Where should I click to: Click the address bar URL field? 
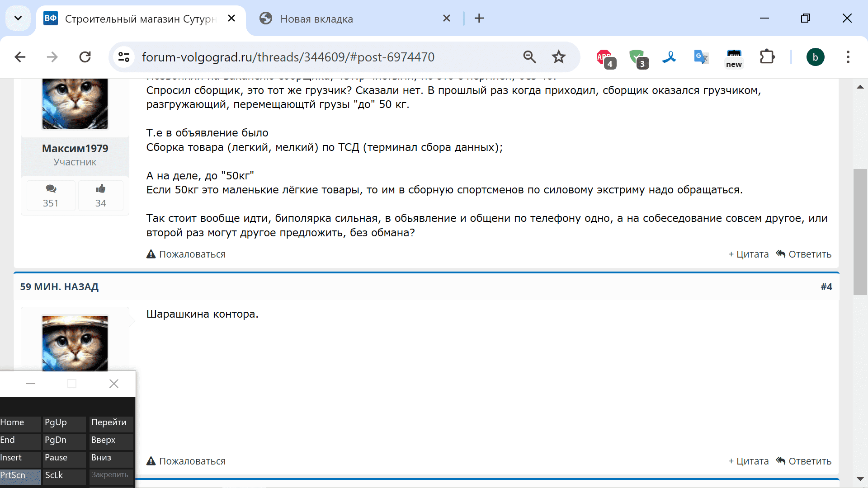pos(316,57)
